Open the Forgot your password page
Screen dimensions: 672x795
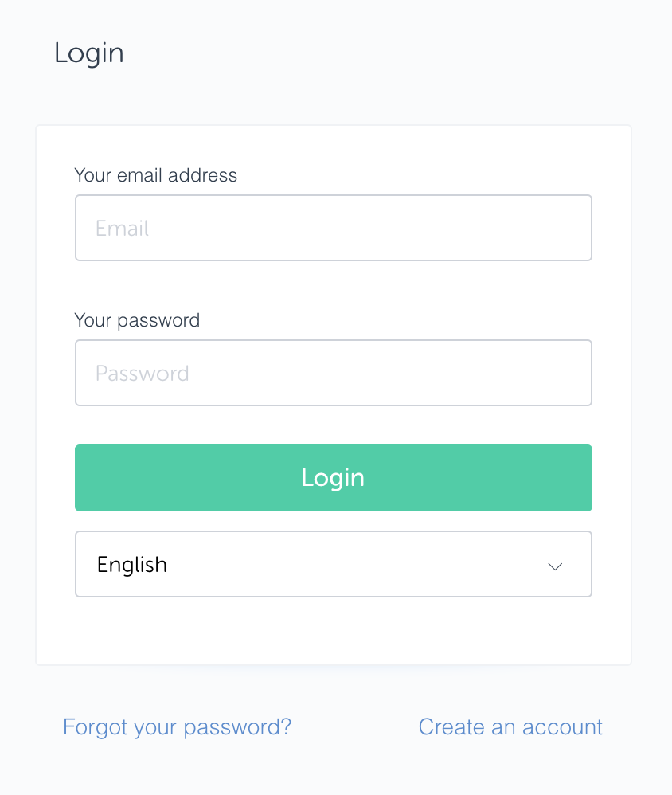coord(177,726)
